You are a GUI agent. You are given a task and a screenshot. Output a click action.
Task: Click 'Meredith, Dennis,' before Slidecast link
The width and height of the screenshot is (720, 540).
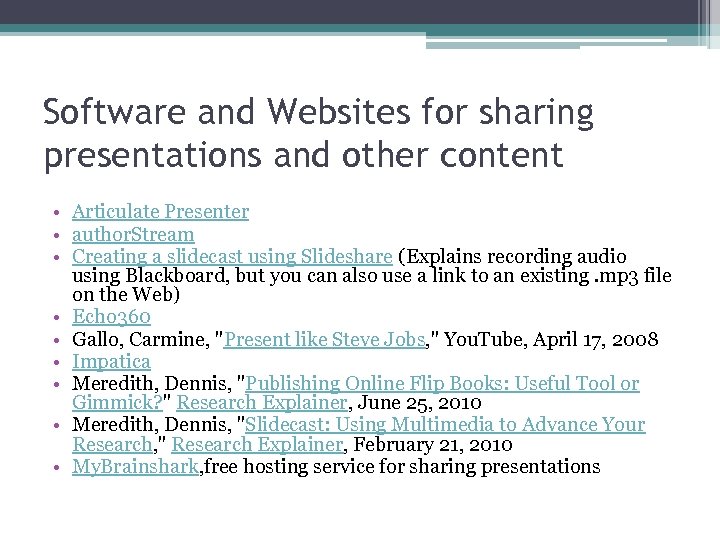(152, 424)
